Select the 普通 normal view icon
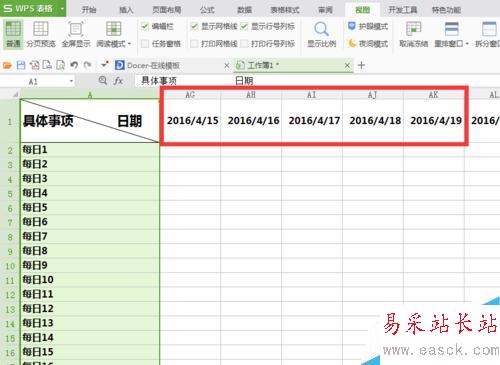The height and width of the screenshot is (365, 500). coord(13,34)
